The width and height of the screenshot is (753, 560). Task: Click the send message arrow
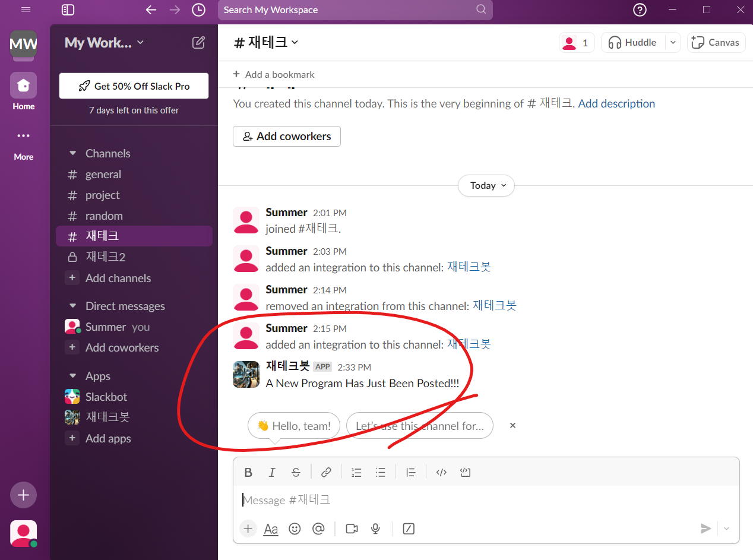point(705,529)
